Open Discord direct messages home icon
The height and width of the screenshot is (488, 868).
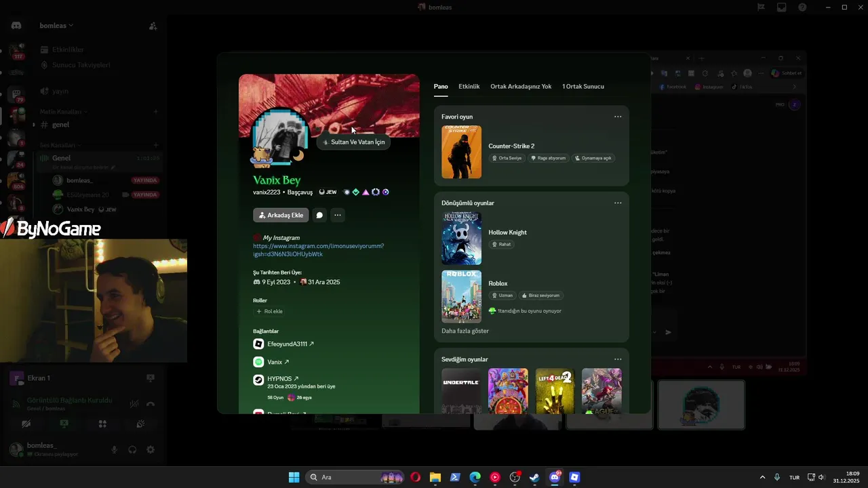(x=16, y=25)
